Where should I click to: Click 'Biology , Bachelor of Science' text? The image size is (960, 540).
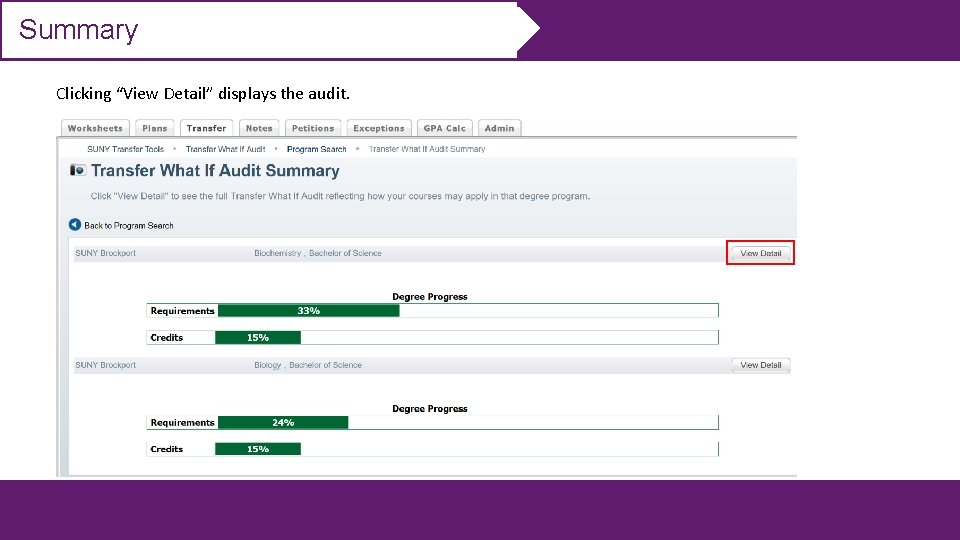point(308,365)
